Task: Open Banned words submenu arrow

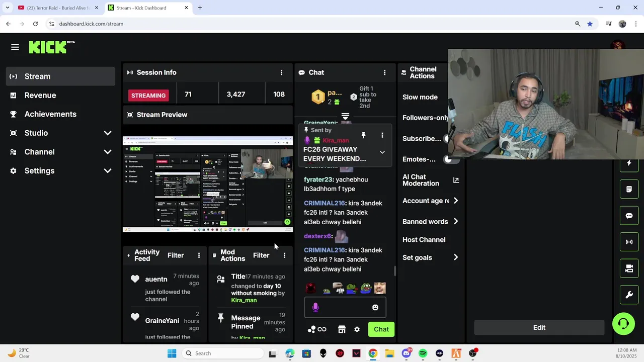Action: click(x=456, y=221)
